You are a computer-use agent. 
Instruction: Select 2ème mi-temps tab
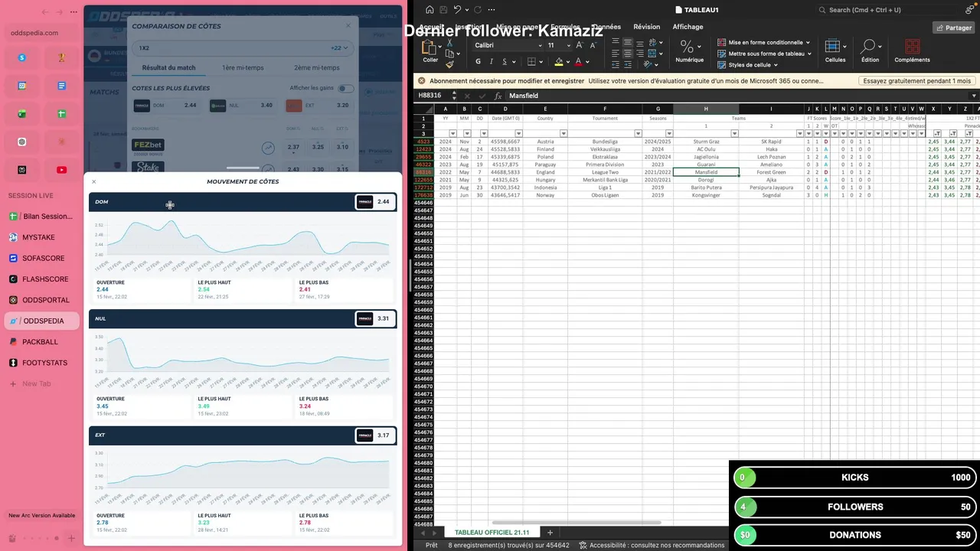[316, 67]
